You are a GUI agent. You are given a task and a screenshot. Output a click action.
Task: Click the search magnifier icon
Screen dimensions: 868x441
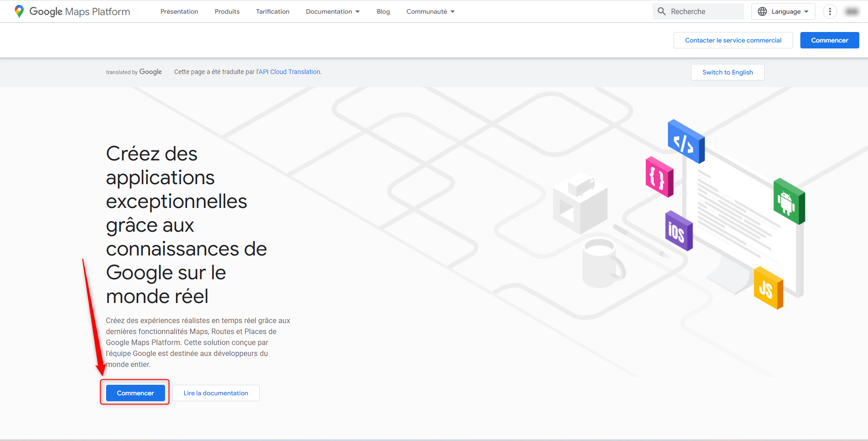pyautogui.click(x=661, y=11)
